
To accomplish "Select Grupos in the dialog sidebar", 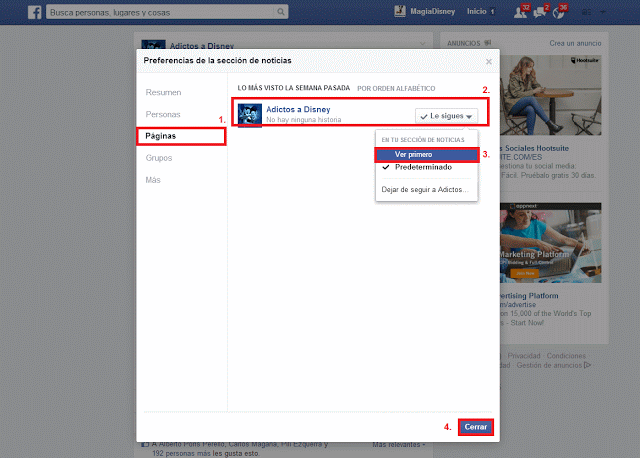I will (159, 158).
